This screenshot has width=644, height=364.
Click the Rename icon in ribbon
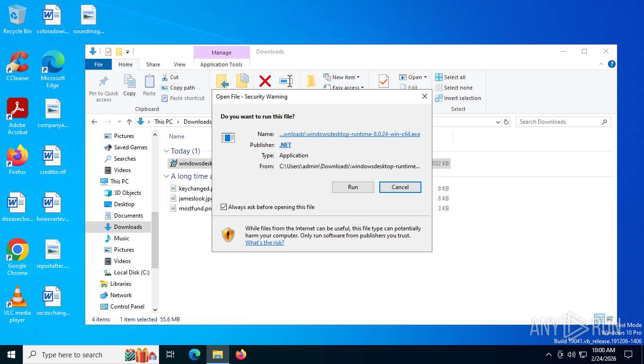[286, 81]
